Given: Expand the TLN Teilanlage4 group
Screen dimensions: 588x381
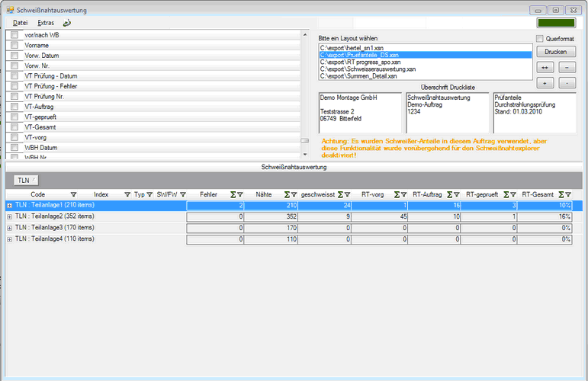Looking at the screenshot, I should coord(9,239).
